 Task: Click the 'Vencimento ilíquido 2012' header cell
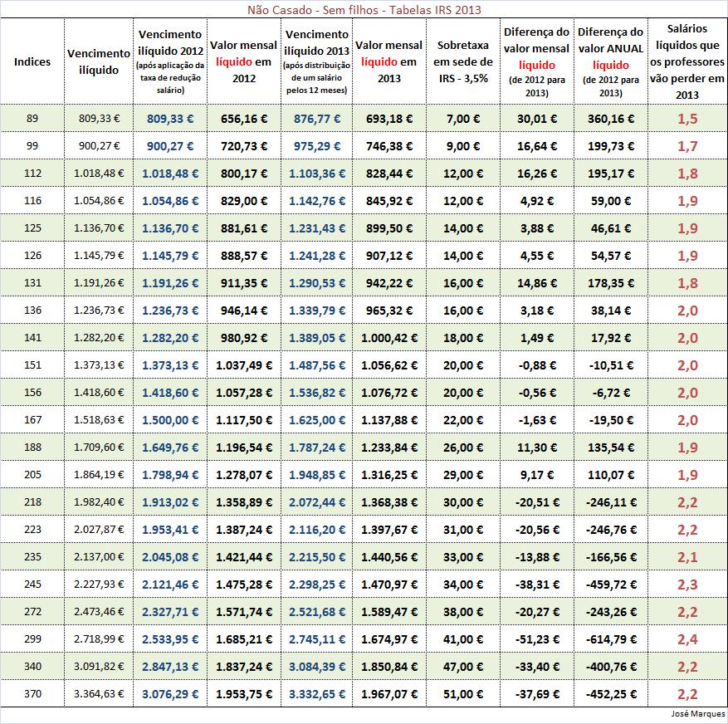pyautogui.click(x=170, y=61)
